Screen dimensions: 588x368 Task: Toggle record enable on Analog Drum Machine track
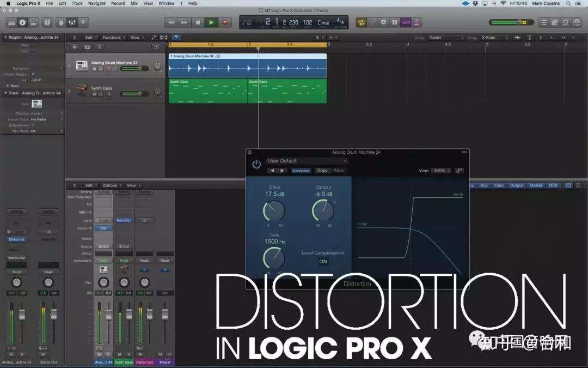click(x=109, y=69)
